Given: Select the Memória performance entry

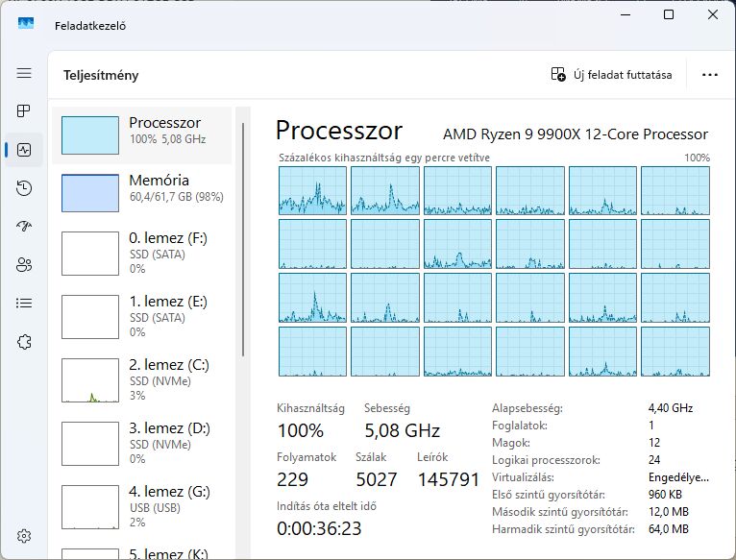Looking at the screenshot, I should tap(142, 193).
